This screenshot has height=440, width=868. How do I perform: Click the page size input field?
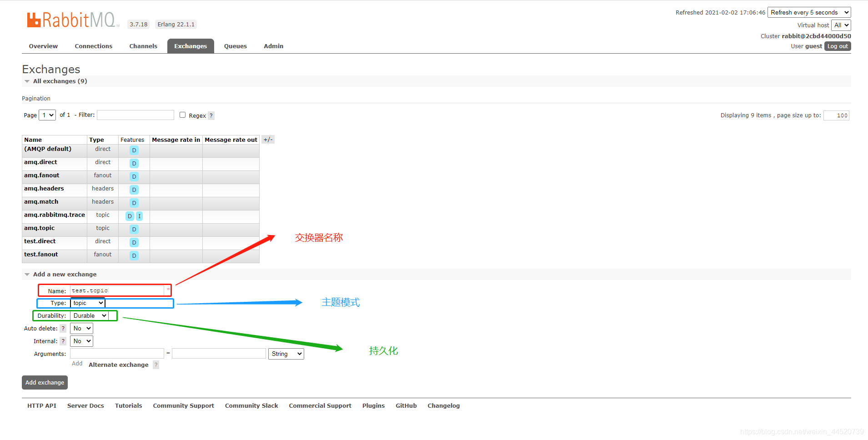coord(836,115)
